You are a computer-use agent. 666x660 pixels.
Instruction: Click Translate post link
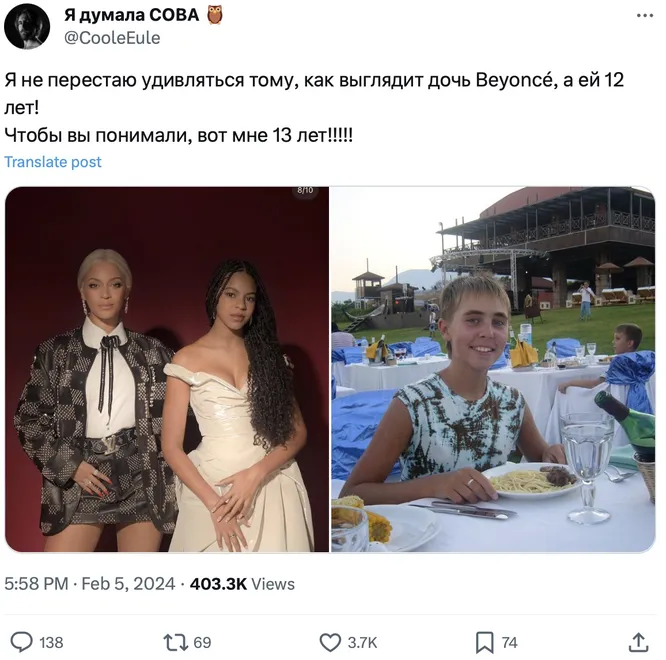pos(53,162)
